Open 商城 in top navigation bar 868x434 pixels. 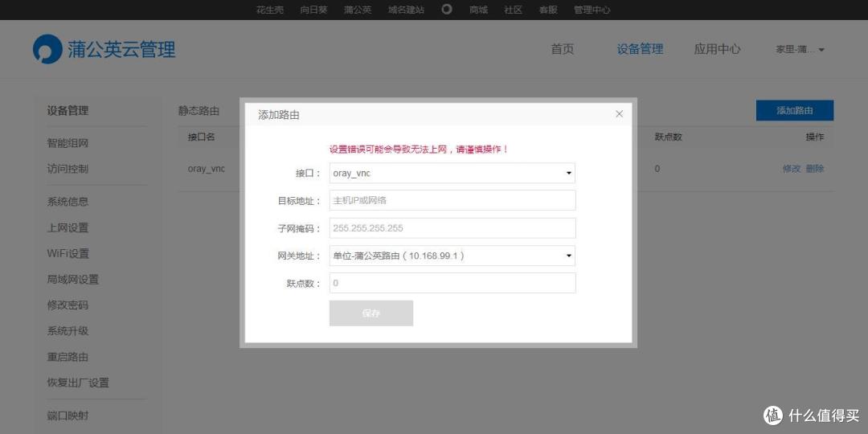tap(478, 10)
